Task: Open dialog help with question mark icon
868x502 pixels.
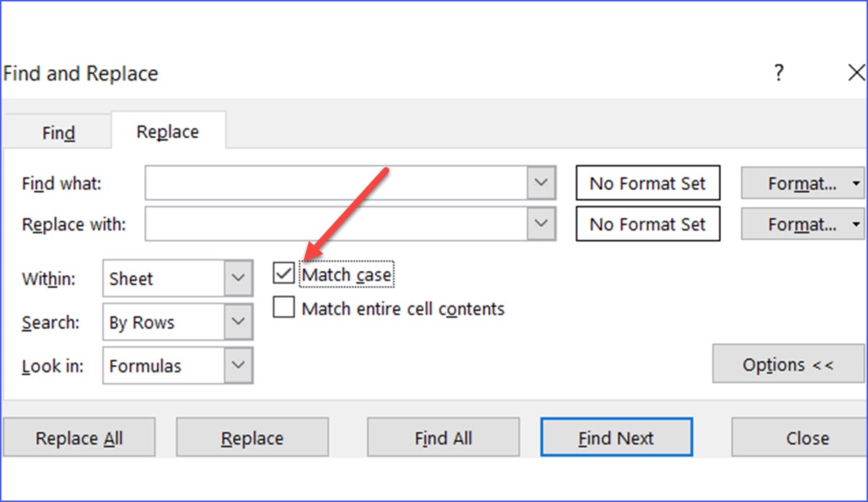Action: [779, 73]
